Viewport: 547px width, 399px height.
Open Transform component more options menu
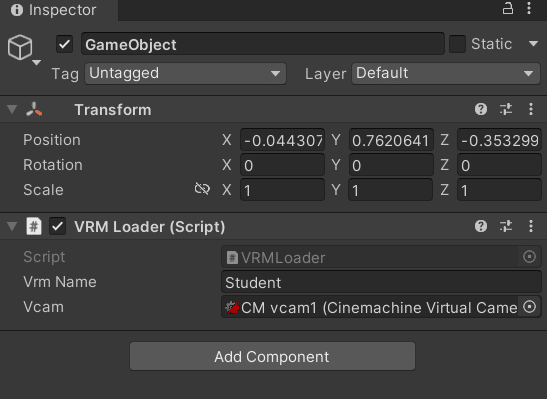coord(531,109)
